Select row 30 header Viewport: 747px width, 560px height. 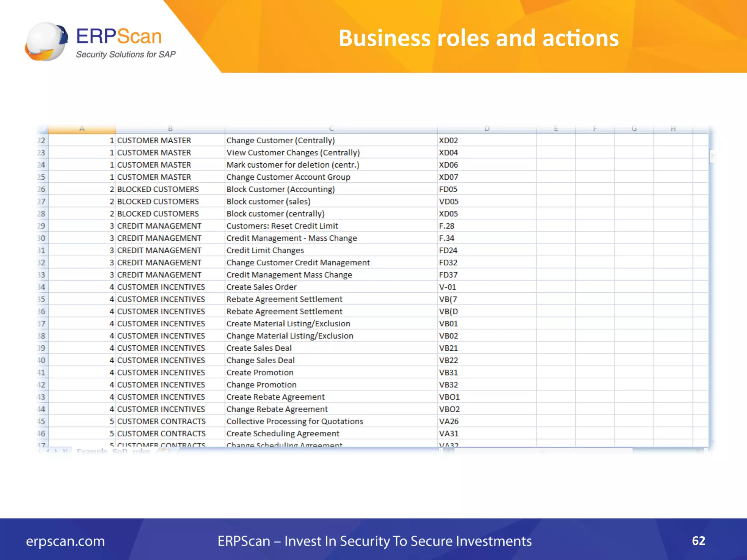[x=42, y=238]
